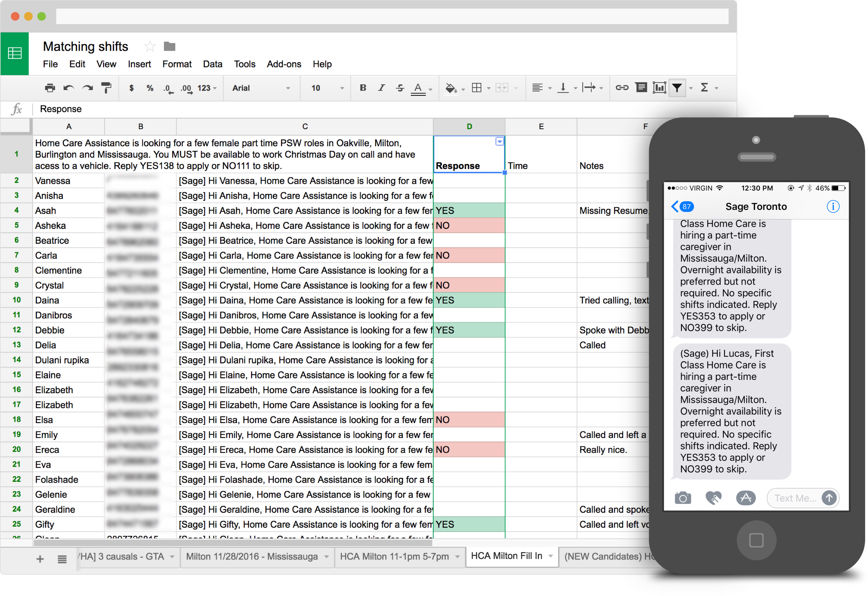Viewport: 868px width, 596px height.
Task: Insert a comment
Action: pos(641,88)
